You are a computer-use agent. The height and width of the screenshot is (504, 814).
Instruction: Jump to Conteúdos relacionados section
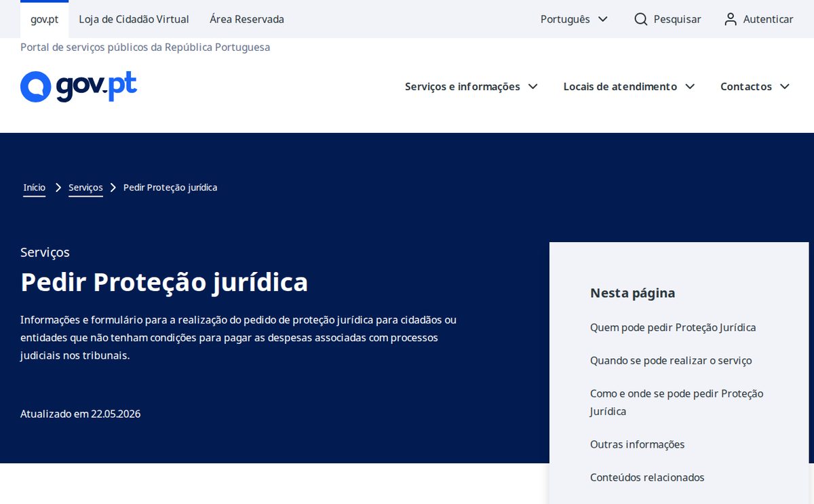(647, 478)
